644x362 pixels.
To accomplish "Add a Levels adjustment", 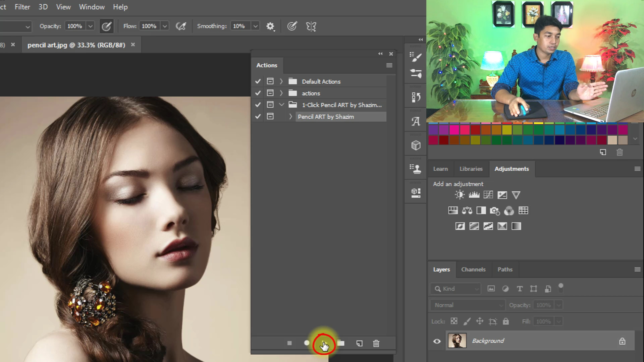I will point(474,195).
